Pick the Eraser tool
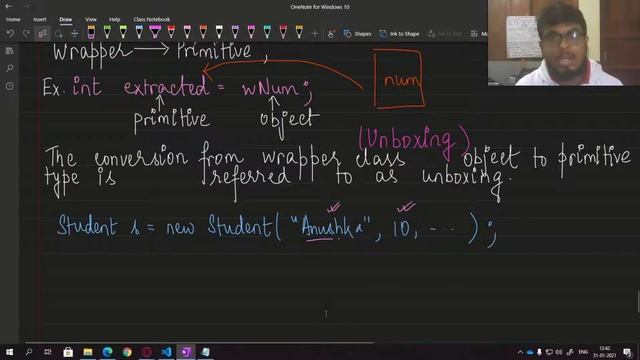The image size is (640, 360). (x=91, y=32)
